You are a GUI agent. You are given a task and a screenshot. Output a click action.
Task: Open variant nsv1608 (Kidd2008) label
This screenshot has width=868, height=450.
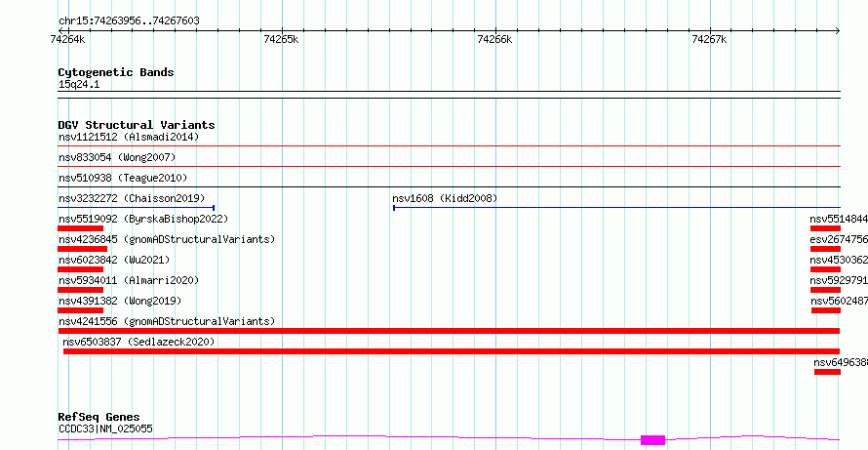point(445,198)
